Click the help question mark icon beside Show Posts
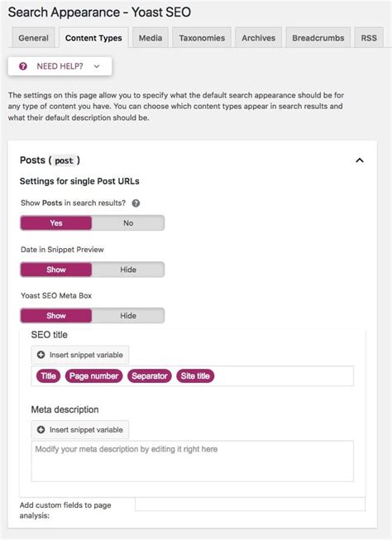 [x=136, y=203]
